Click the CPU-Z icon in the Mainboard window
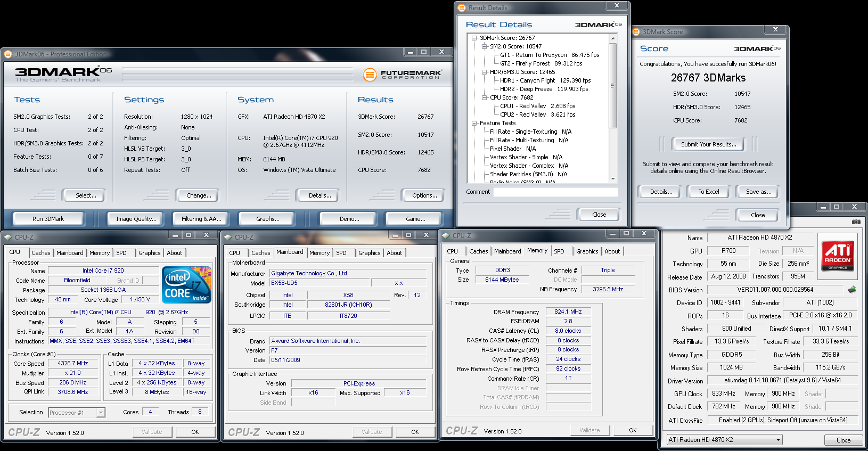This screenshot has width=868, height=451. coord(228,237)
